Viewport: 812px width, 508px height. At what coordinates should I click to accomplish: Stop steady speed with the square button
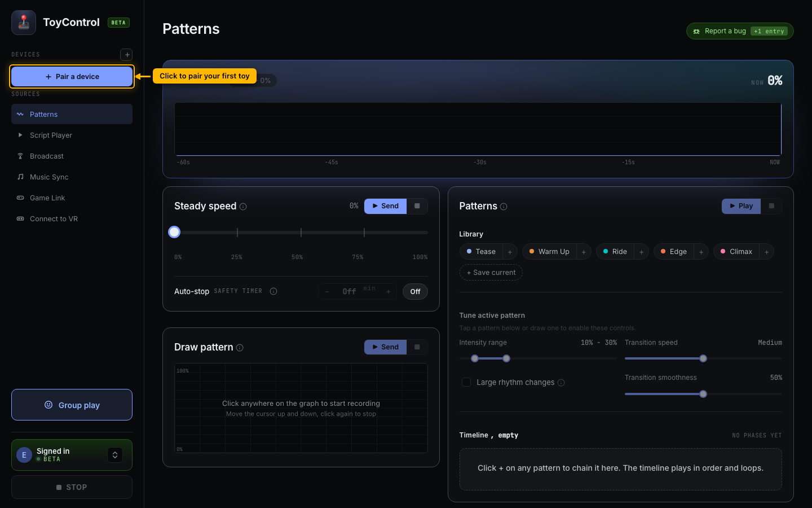point(417,206)
